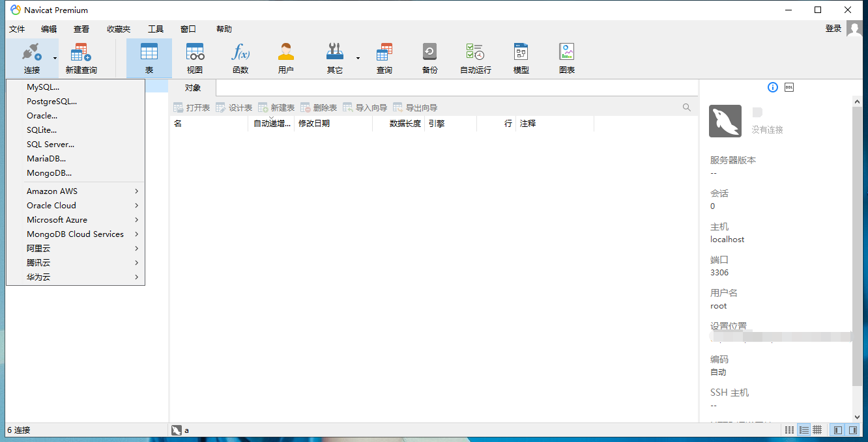Show the DDL panel icon
The width and height of the screenshot is (868, 442).
789,87
